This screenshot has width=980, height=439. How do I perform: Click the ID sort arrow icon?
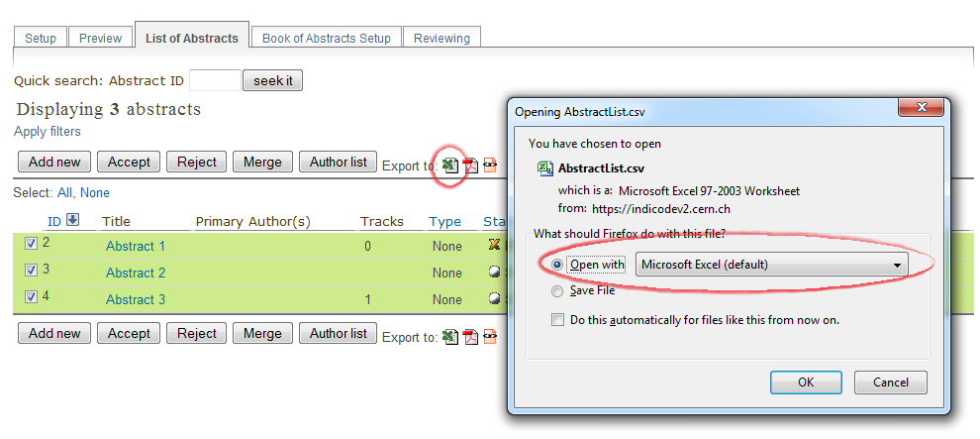click(x=72, y=220)
